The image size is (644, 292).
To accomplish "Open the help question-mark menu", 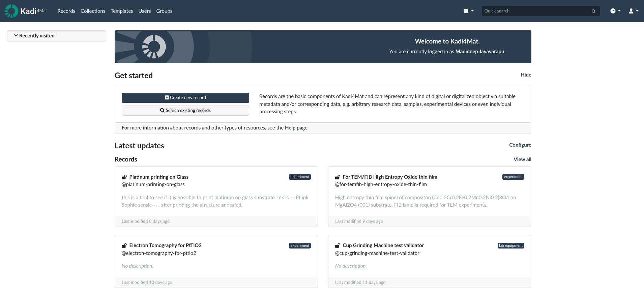I will tap(615, 11).
